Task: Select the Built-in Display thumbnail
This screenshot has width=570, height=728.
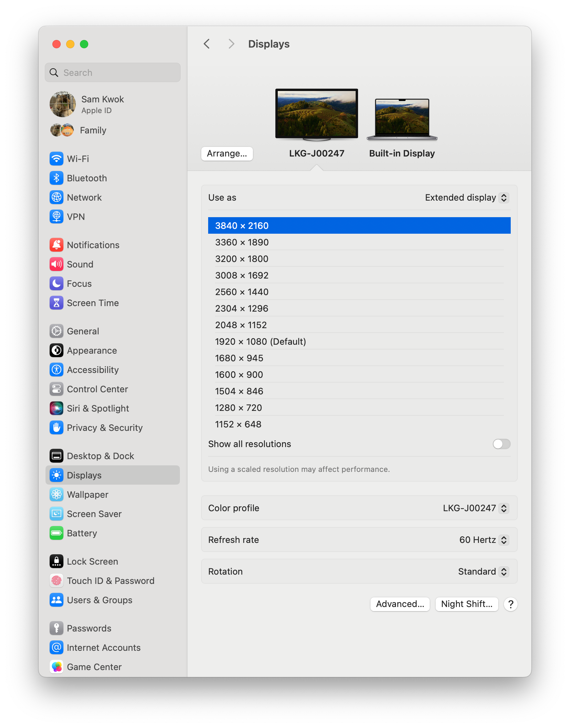Action: point(402,120)
